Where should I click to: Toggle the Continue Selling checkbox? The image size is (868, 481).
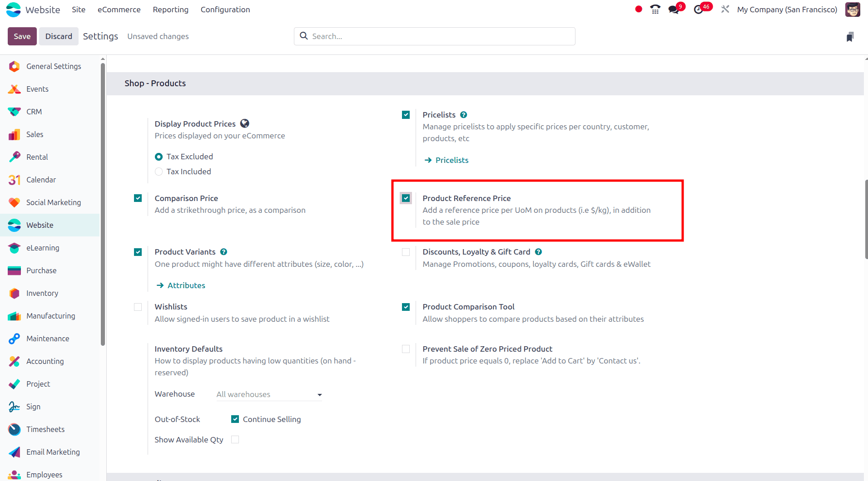(235, 419)
